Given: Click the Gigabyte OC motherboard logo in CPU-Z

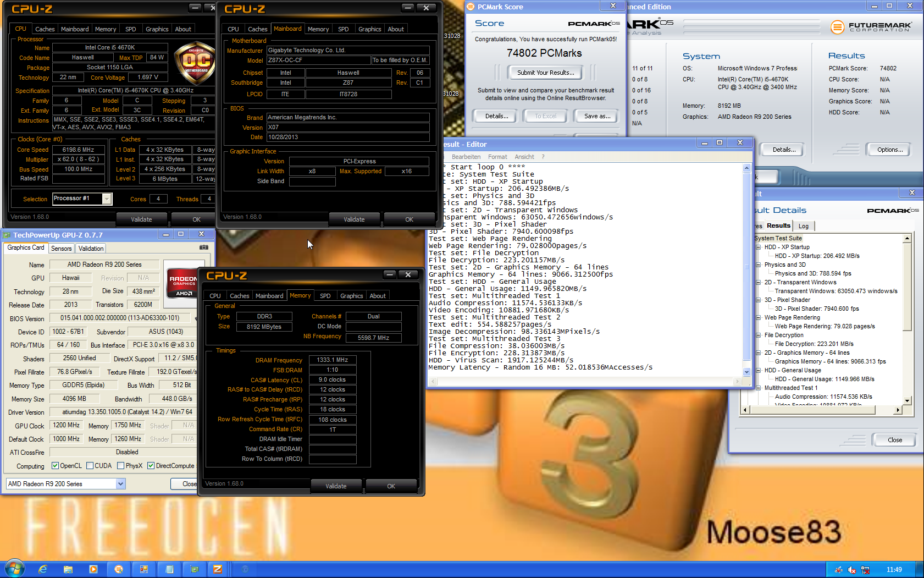Looking at the screenshot, I should click(x=196, y=62).
